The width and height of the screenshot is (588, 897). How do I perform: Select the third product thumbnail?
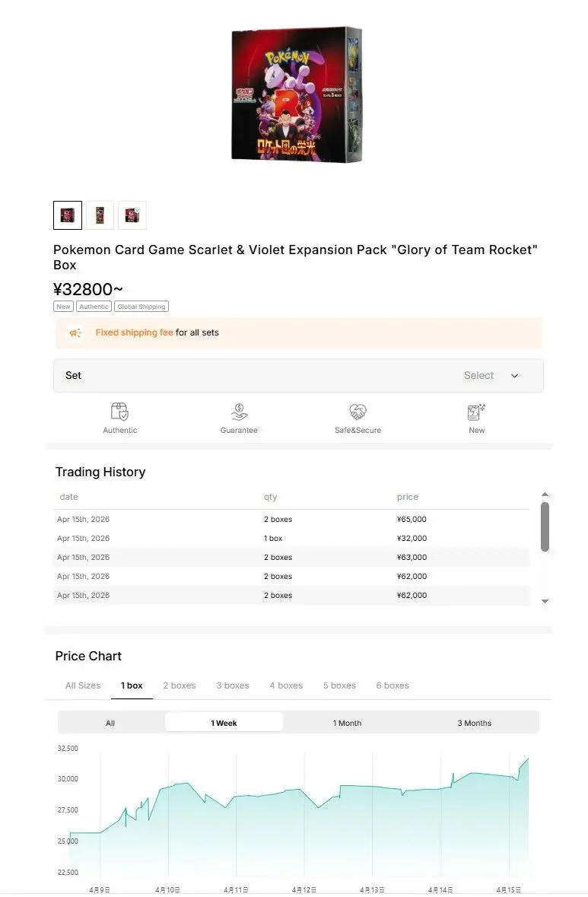pyautogui.click(x=132, y=215)
